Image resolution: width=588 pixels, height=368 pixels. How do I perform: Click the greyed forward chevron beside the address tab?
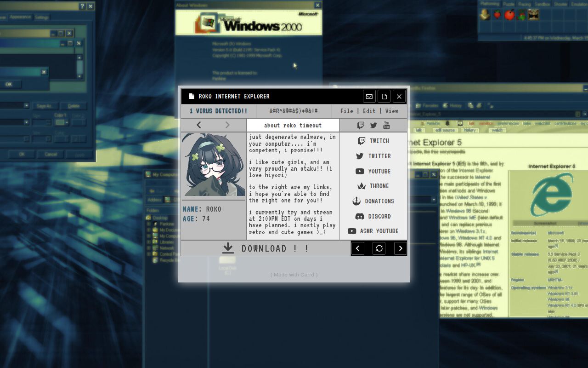point(227,125)
